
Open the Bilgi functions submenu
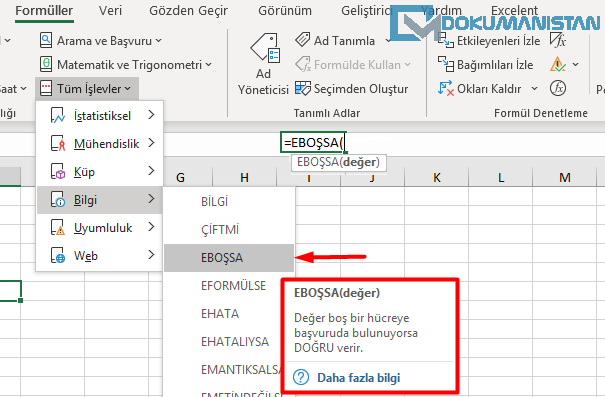coord(99,200)
